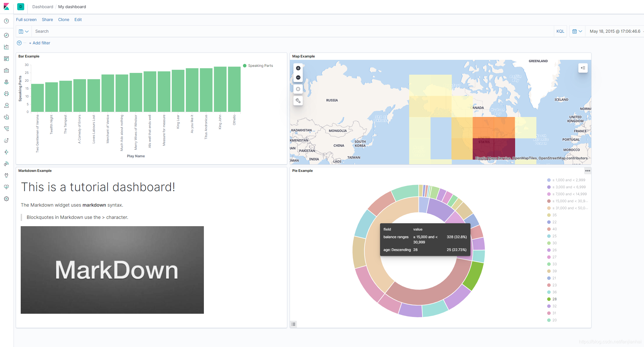Image resolution: width=644 pixels, height=347 pixels.
Task: Click Add filter link
Action: (x=40, y=43)
